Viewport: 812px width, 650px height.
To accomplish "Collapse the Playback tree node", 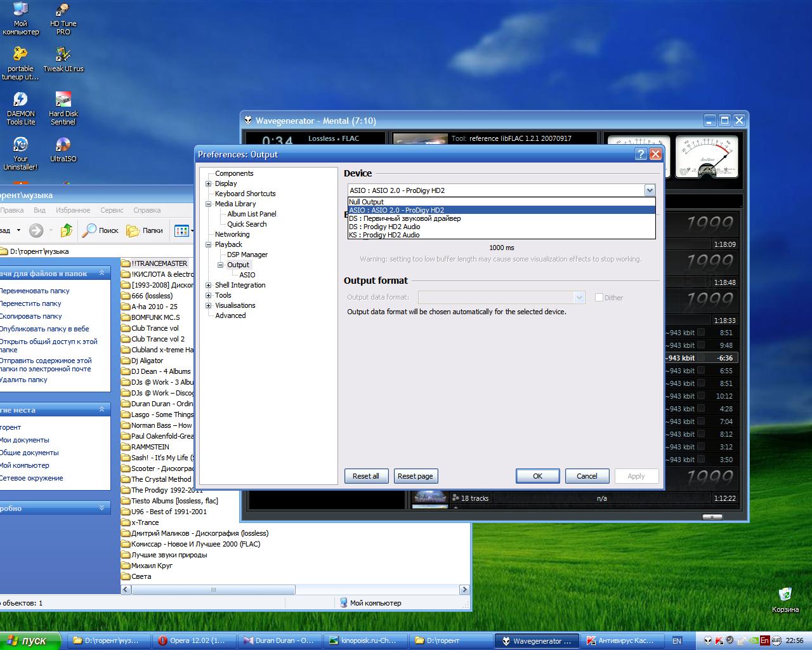I will [209, 244].
